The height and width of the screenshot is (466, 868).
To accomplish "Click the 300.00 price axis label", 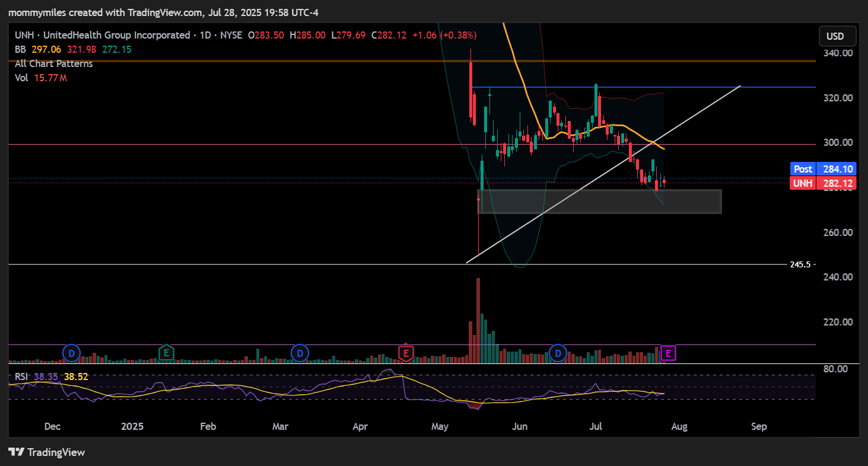I will click(x=838, y=143).
